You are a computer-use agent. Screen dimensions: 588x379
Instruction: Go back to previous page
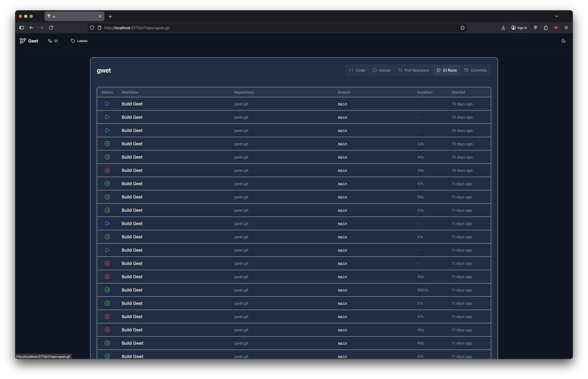[x=31, y=28]
